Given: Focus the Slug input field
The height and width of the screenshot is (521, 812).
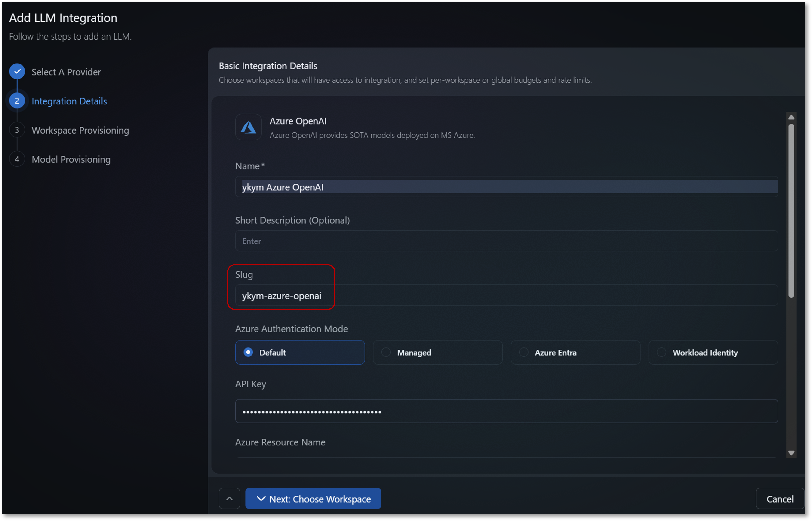Looking at the screenshot, I should pos(507,295).
